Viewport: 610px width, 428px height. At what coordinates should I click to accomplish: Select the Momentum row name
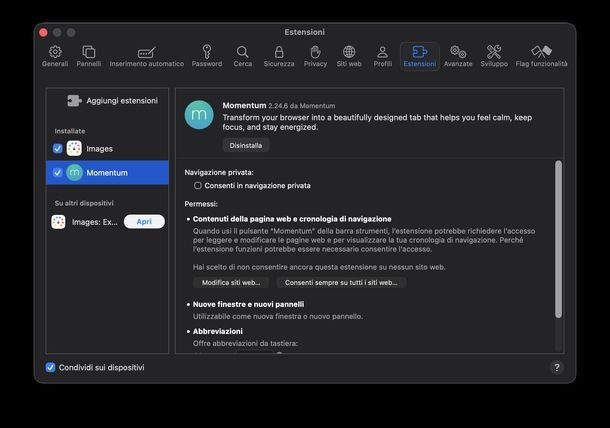tap(107, 173)
